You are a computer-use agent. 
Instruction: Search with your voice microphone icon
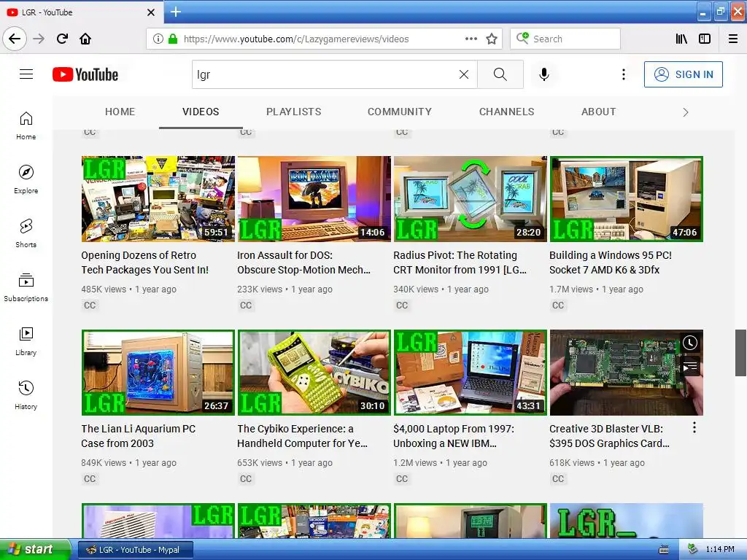pos(544,74)
